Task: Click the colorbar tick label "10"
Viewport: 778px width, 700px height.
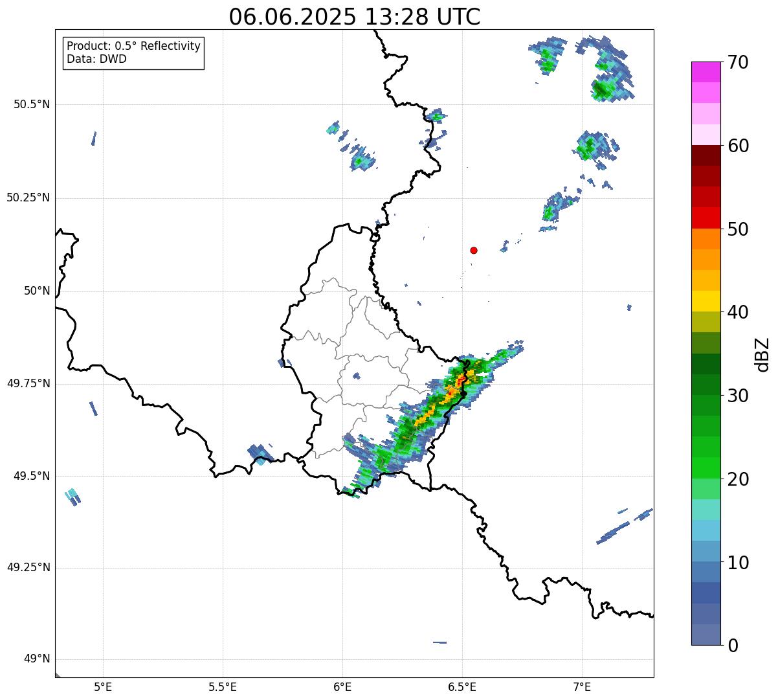Action: point(738,563)
